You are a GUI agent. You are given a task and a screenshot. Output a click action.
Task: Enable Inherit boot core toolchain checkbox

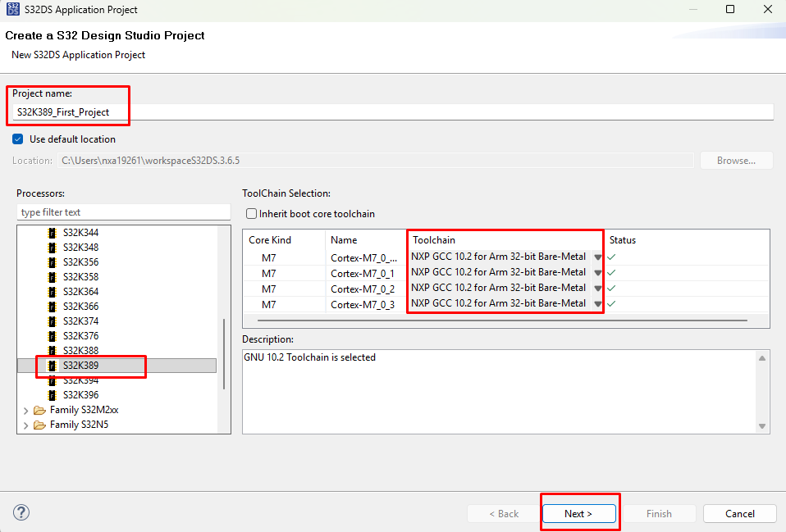coord(253,214)
